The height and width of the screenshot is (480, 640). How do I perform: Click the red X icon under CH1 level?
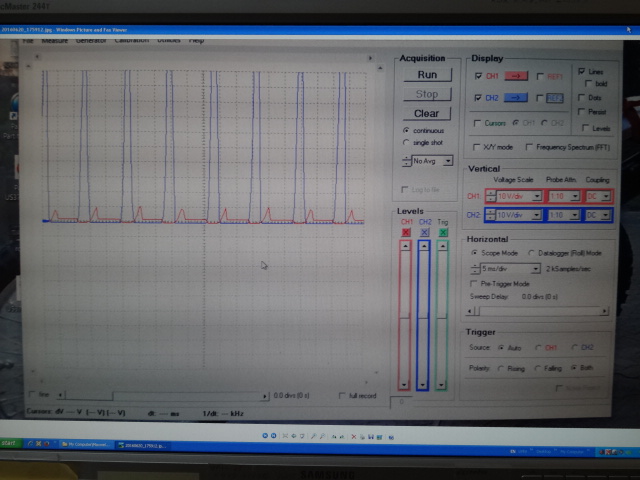(x=406, y=232)
